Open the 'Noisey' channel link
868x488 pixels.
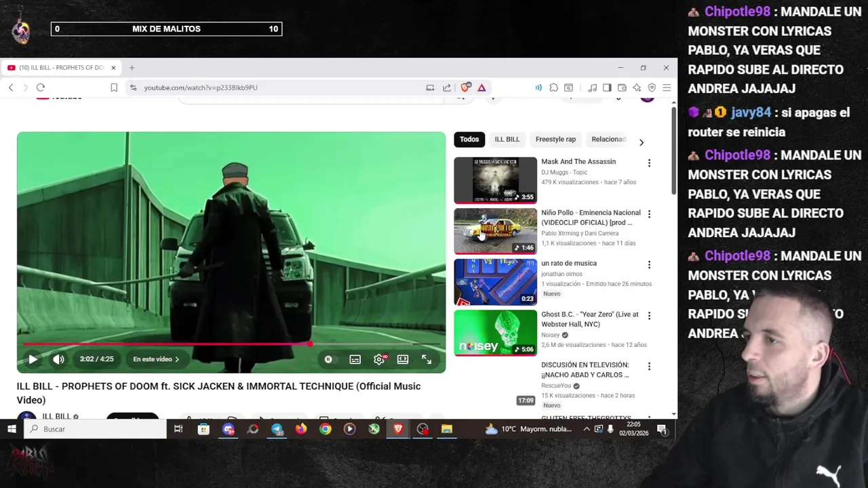coord(551,335)
